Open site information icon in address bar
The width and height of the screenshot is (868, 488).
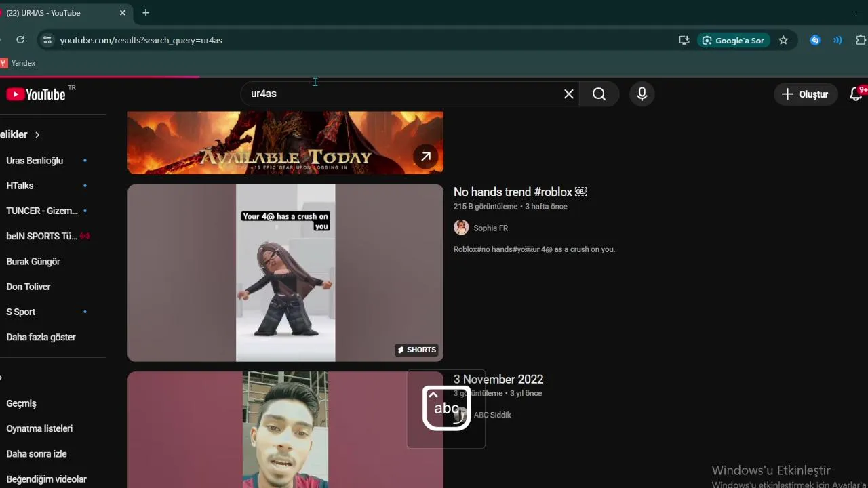(x=46, y=40)
